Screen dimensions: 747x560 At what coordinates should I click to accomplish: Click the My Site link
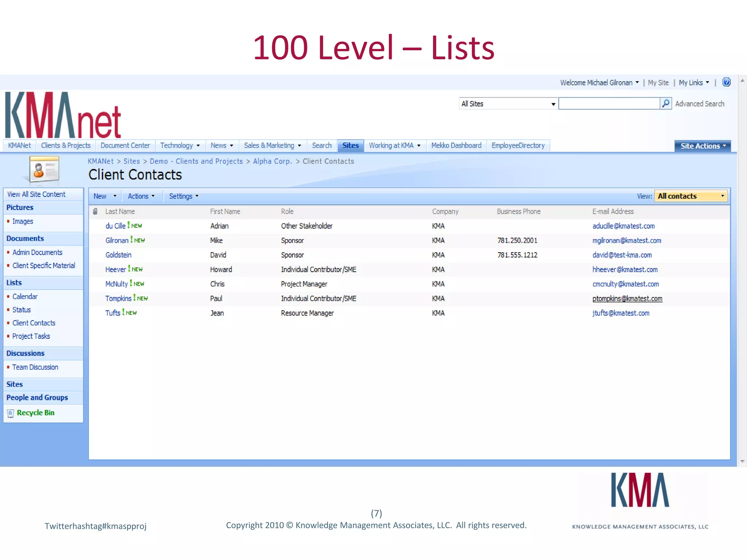[658, 83]
